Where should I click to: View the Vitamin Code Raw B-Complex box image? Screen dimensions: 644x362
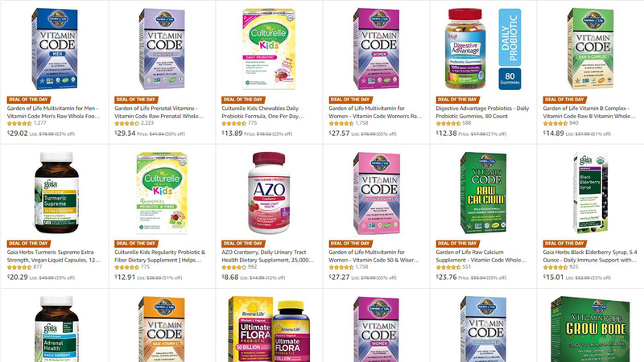590,48
